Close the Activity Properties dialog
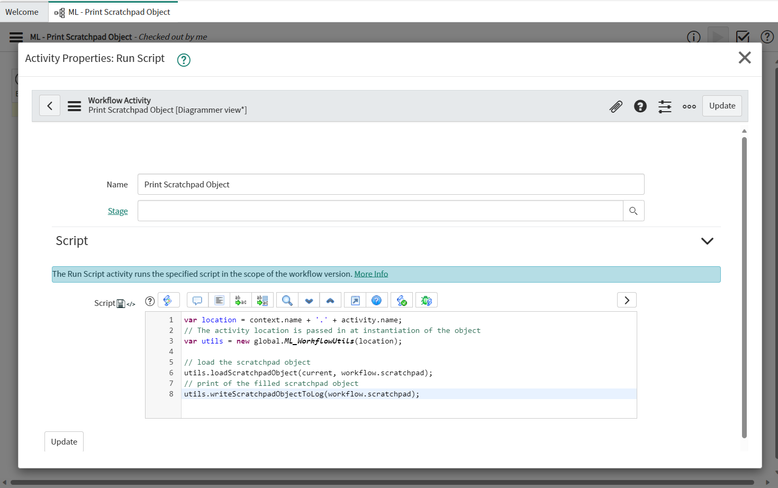Image resolution: width=778 pixels, height=488 pixels. (x=744, y=58)
